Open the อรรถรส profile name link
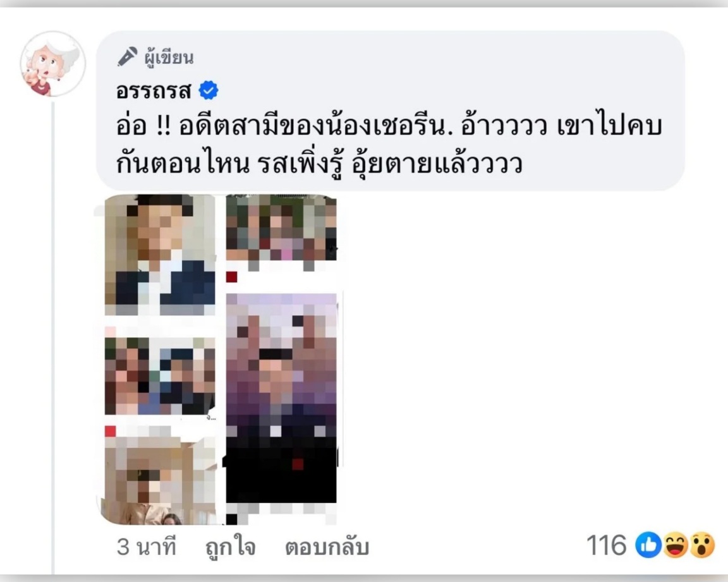 point(154,90)
